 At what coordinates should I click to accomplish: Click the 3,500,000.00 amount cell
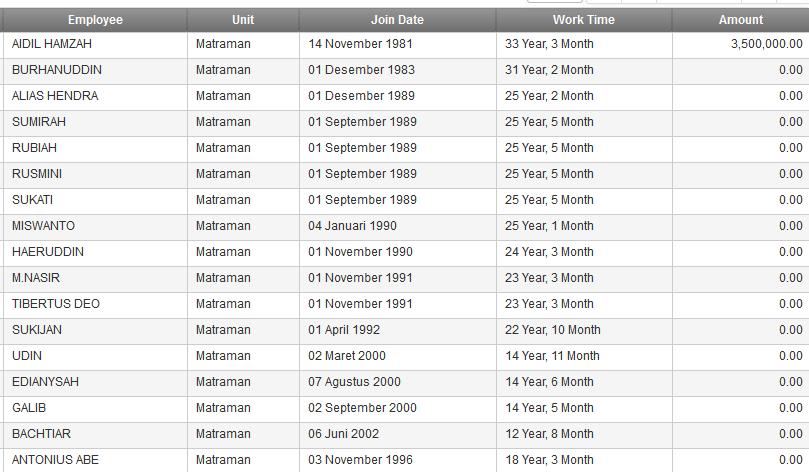point(741,44)
